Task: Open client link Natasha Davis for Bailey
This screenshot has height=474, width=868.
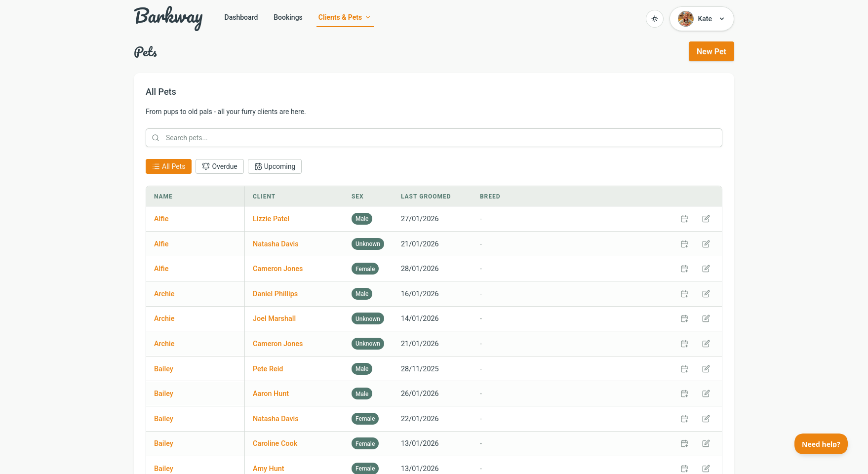Action: tap(276, 419)
